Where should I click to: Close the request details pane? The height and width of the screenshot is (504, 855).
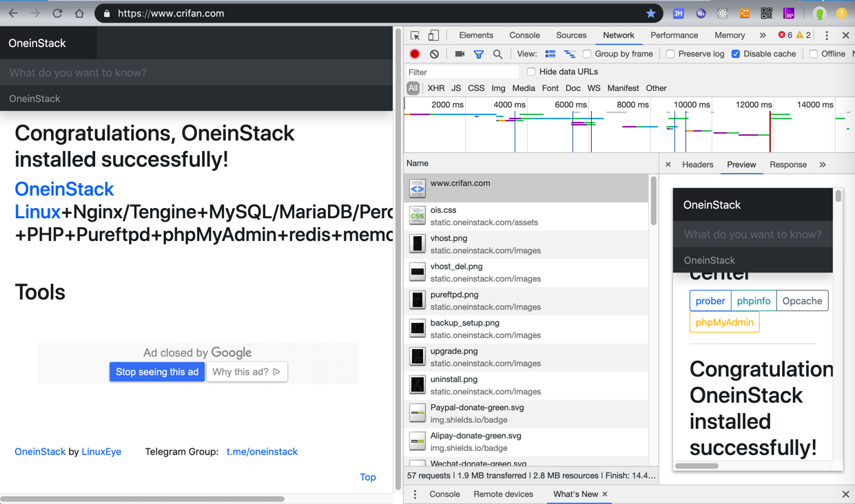[668, 165]
